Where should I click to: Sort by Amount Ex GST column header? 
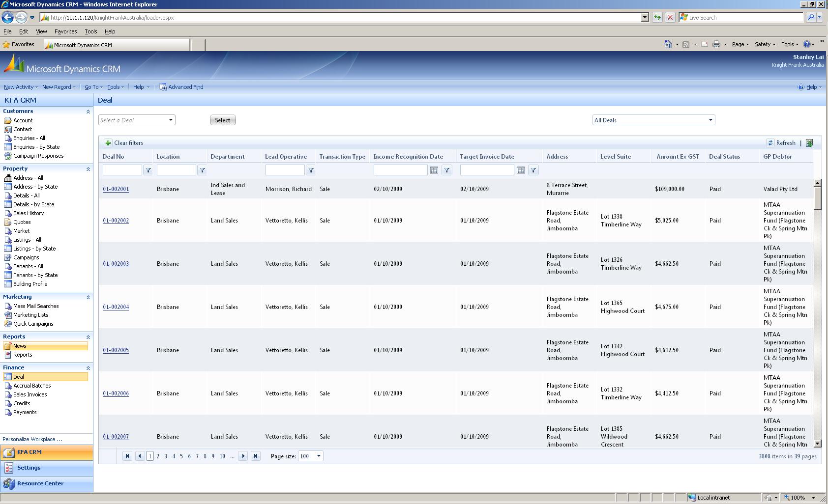click(678, 157)
